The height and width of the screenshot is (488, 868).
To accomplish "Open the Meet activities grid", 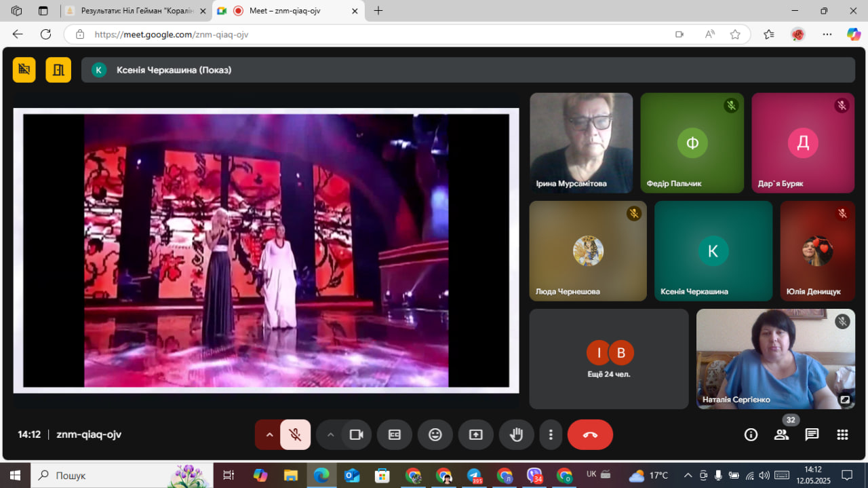I will tap(842, 435).
